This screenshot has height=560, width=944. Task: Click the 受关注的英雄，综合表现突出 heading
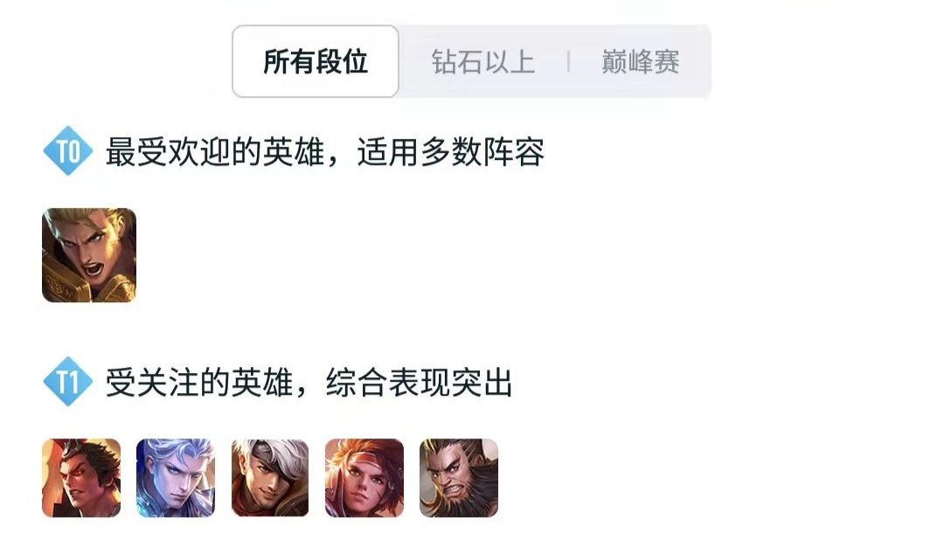pyautogui.click(x=309, y=382)
